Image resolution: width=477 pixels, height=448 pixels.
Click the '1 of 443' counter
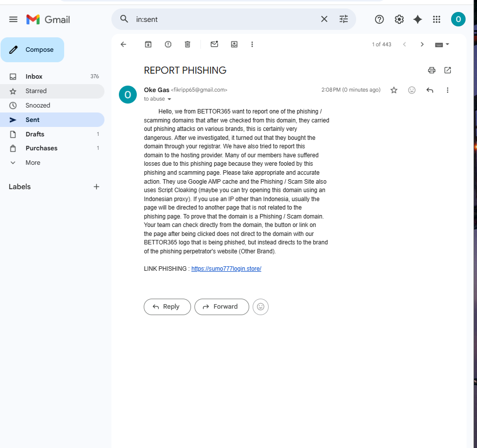(382, 44)
